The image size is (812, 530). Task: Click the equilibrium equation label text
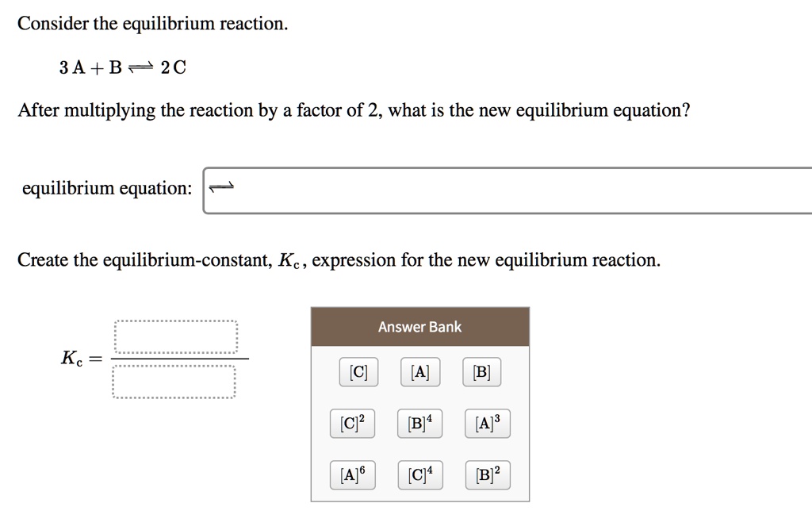click(x=107, y=188)
